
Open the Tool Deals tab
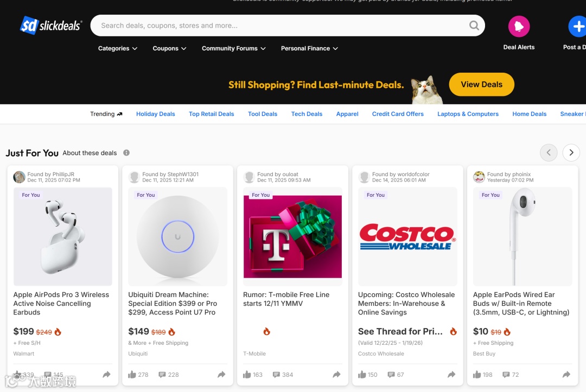[x=263, y=114]
